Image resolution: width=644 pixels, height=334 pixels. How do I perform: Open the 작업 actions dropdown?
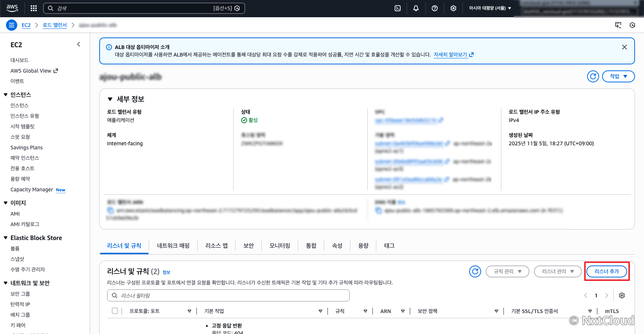619,76
